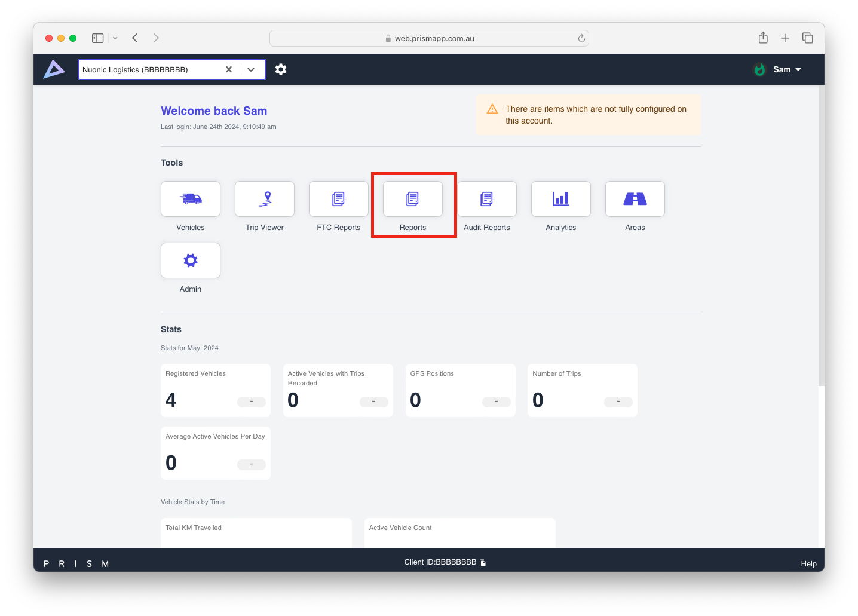
Task: Click the Help link in footer
Action: pyautogui.click(x=808, y=564)
